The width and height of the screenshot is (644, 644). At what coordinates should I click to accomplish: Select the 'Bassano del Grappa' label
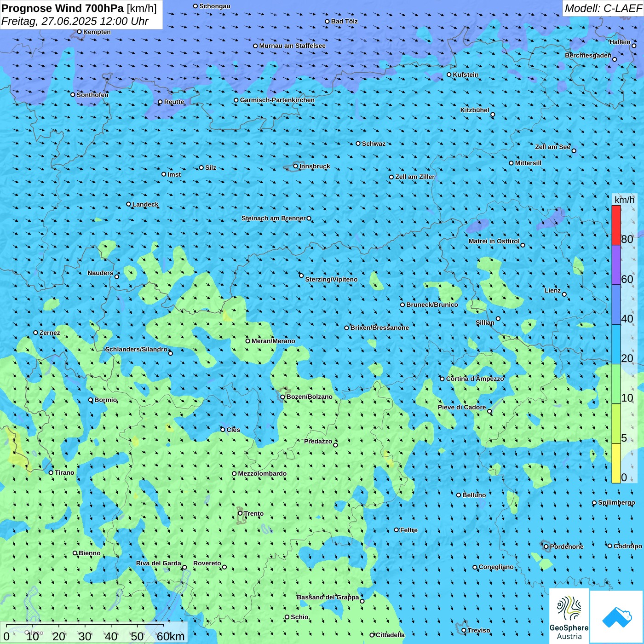328,597
